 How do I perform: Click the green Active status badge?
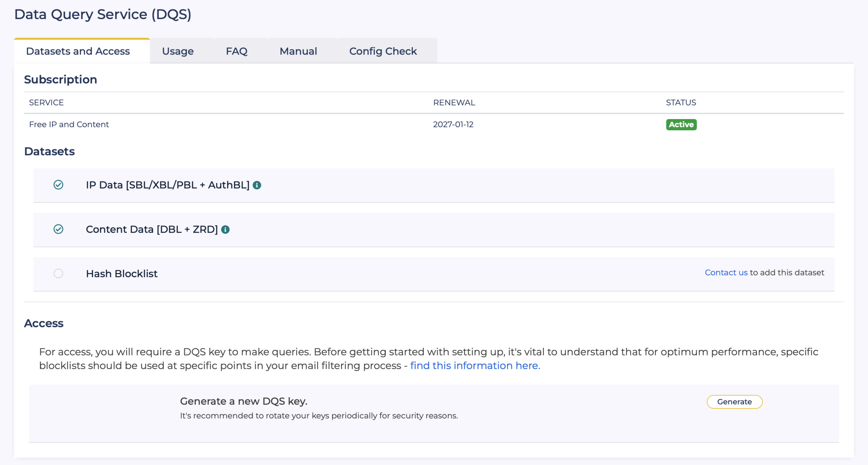pos(681,124)
